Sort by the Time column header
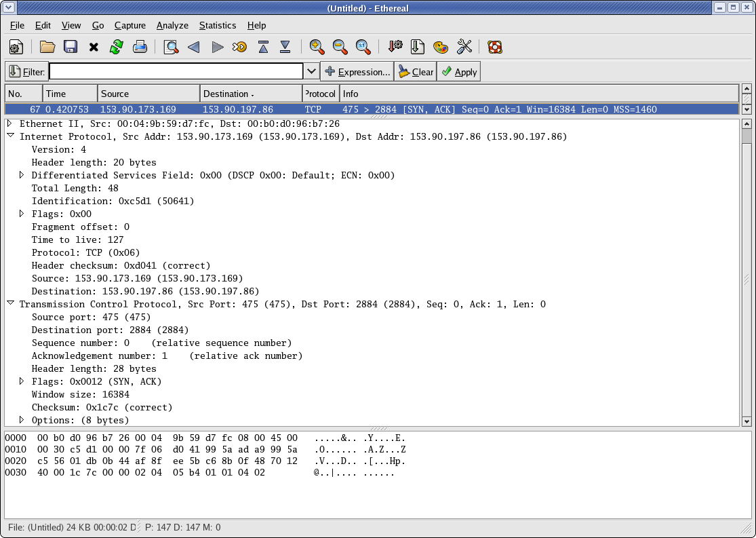Viewport: 756px width, 538px height. click(70, 94)
